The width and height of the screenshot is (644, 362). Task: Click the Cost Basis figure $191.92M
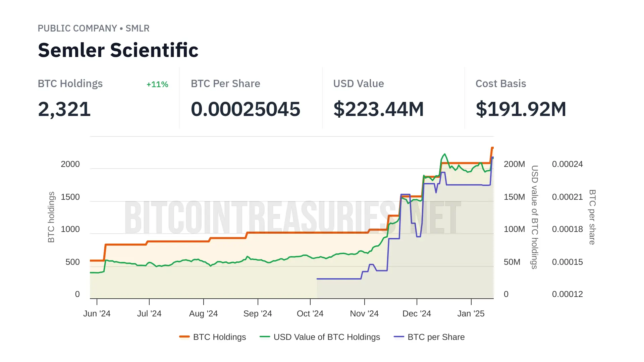click(x=521, y=109)
